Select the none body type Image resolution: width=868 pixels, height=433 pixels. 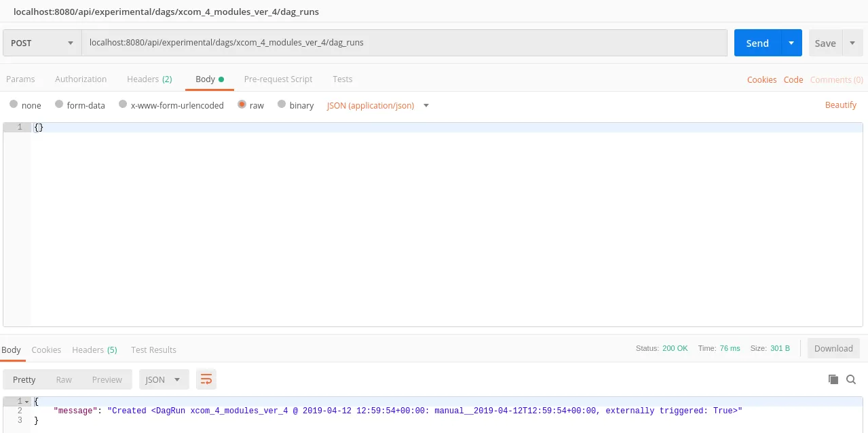14,105
